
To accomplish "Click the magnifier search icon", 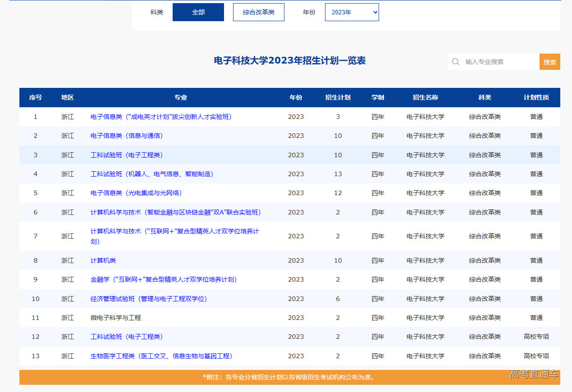I will (455, 61).
